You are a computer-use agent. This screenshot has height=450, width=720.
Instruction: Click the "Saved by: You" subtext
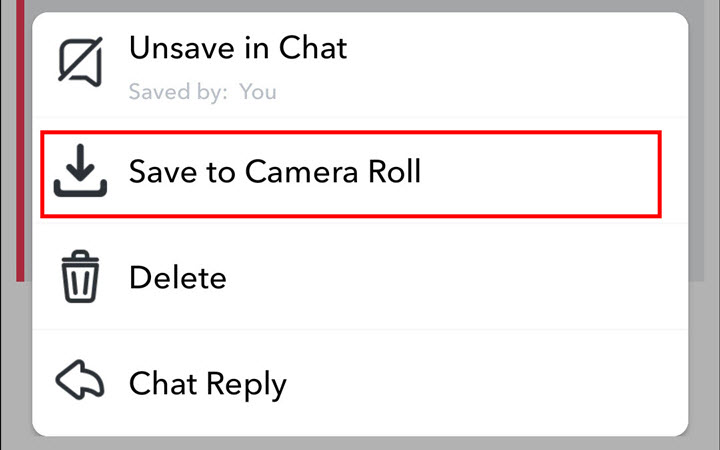point(202,92)
